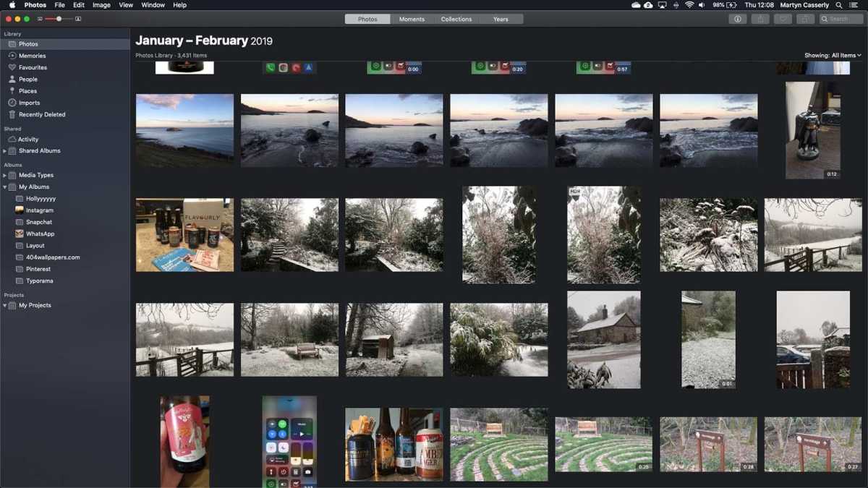Switch to the Photos view tab
This screenshot has width=868, height=488.
(x=367, y=19)
